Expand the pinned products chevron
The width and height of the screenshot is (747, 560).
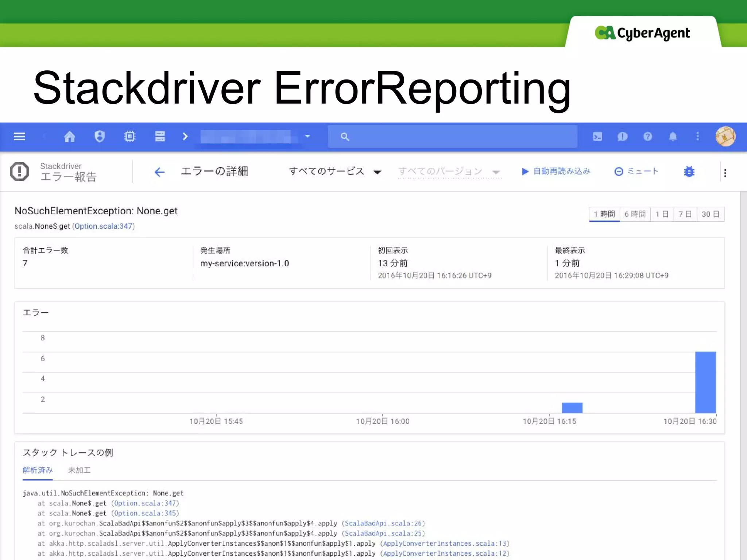coord(185,136)
